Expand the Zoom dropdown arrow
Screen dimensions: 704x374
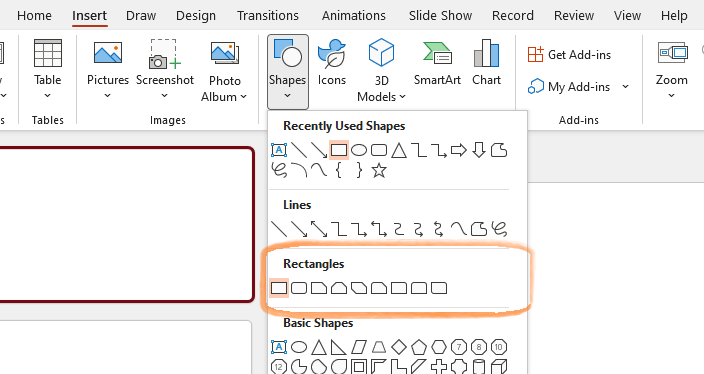(x=672, y=96)
